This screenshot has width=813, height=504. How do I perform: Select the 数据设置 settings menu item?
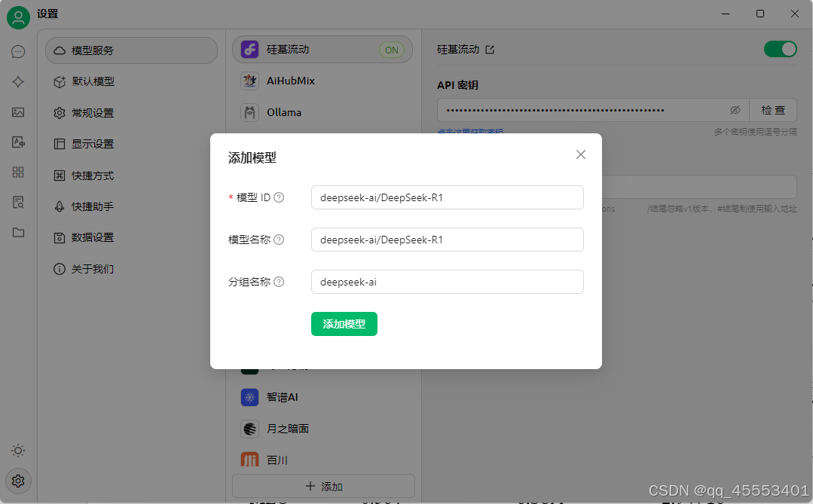click(x=131, y=237)
